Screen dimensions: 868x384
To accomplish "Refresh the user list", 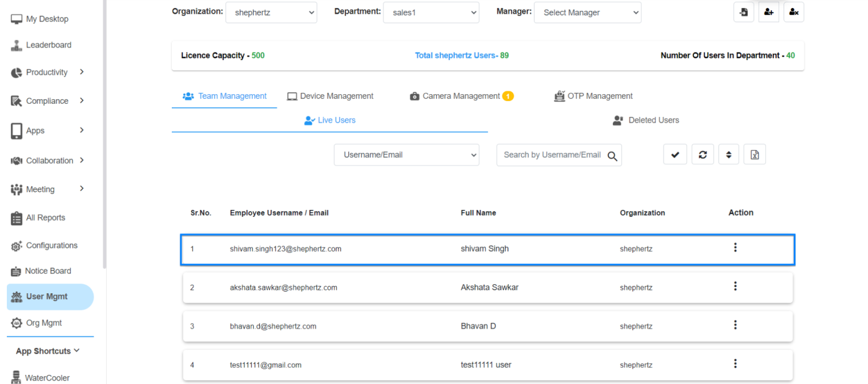I will (702, 154).
